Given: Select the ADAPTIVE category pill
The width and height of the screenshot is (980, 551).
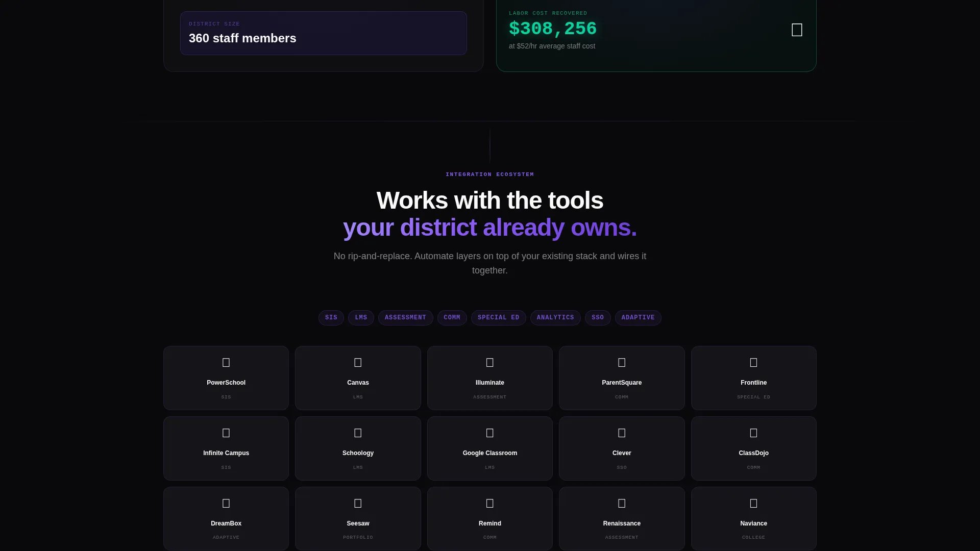Looking at the screenshot, I should click(x=638, y=318).
